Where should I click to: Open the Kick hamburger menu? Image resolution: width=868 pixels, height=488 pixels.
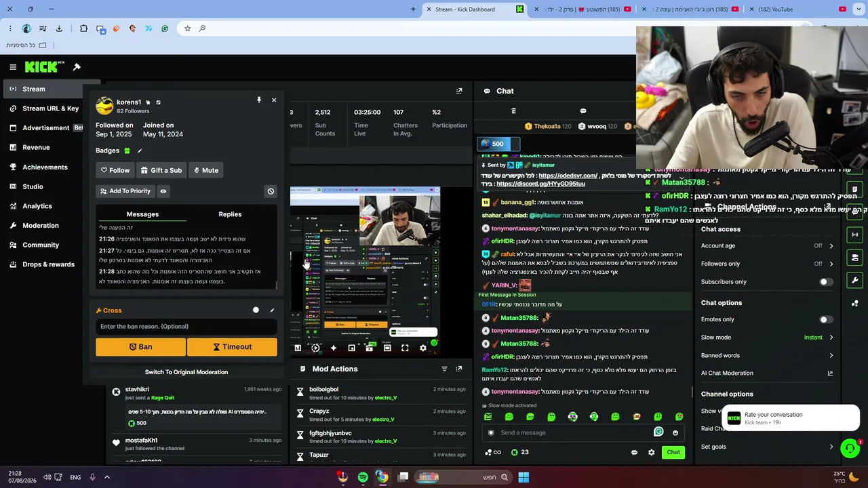click(13, 67)
